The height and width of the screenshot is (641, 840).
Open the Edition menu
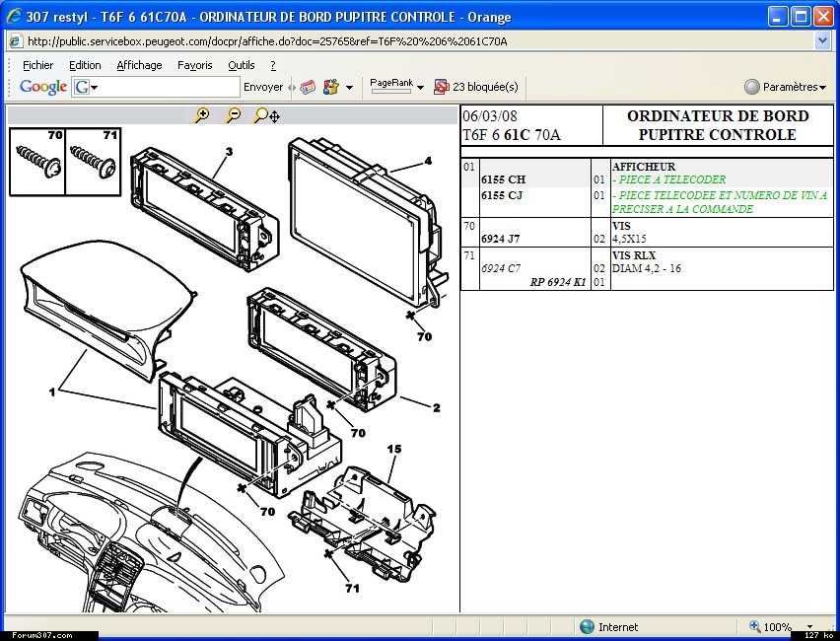[85, 65]
